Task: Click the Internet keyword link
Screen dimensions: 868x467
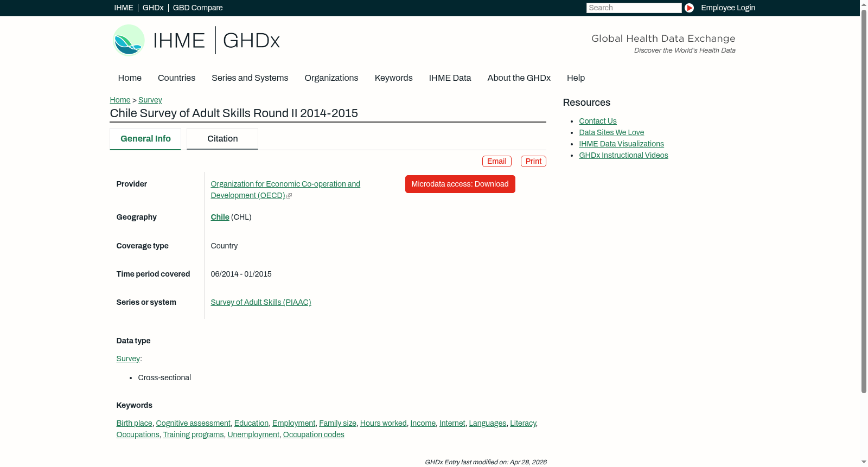Action: pyautogui.click(x=452, y=423)
